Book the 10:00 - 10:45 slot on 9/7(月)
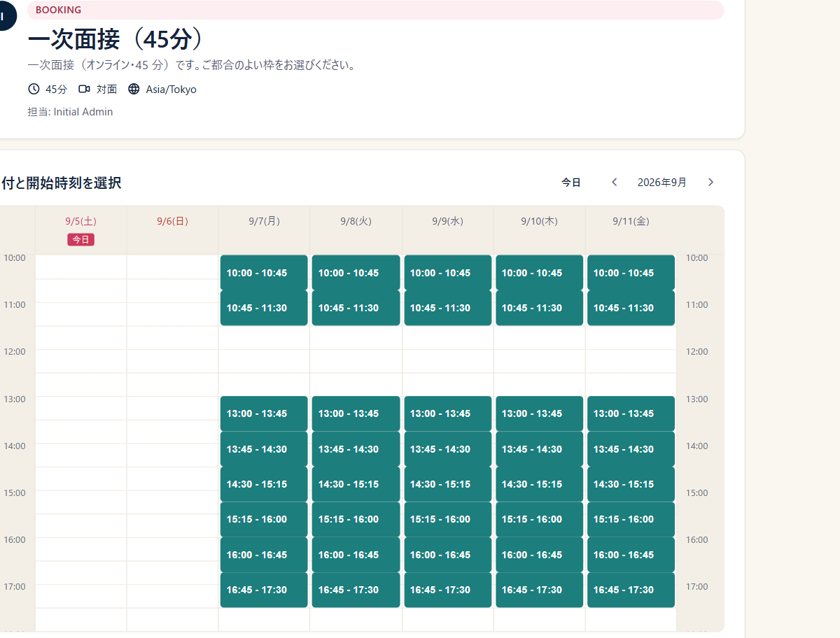Viewport: 840px width, 638px height. coord(264,273)
